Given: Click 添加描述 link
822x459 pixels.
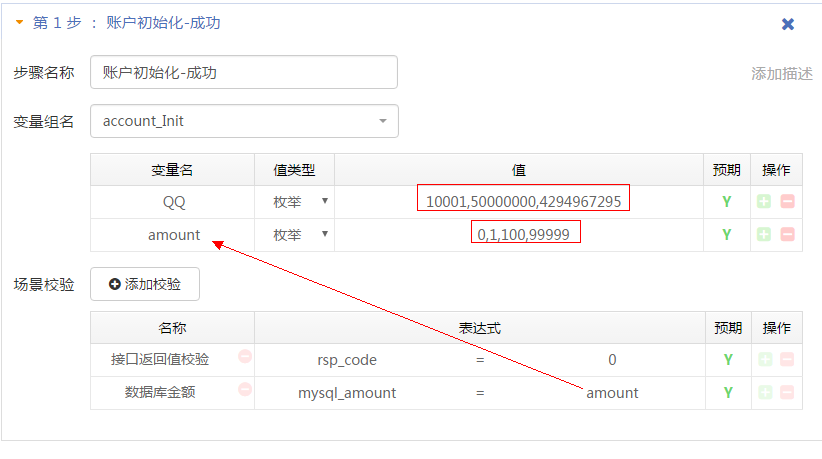Looking at the screenshot, I should 782,74.
